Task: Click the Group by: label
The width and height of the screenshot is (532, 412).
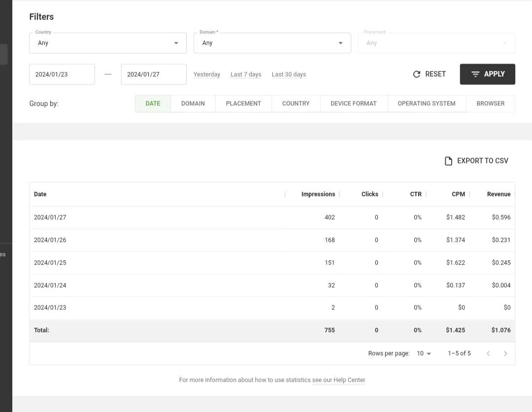Action: 44,103
